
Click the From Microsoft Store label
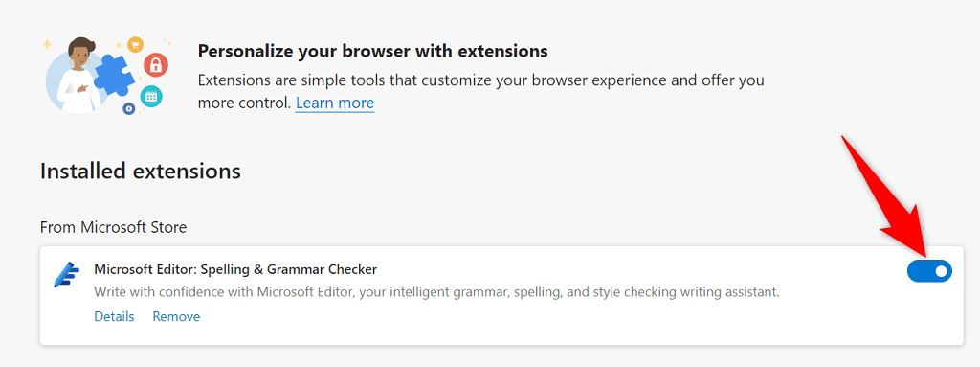point(113,227)
